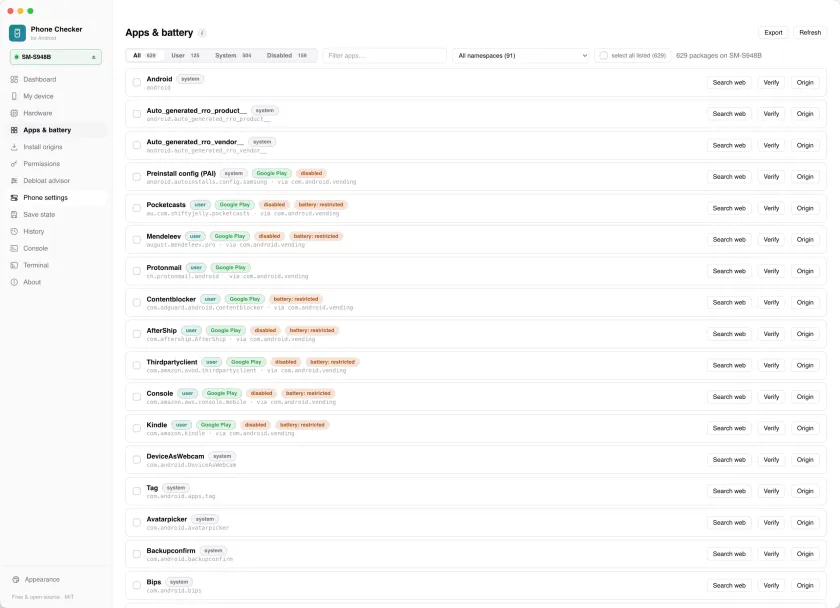The width and height of the screenshot is (840, 608).
Task: Click the Refresh button
Action: [x=811, y=33]
